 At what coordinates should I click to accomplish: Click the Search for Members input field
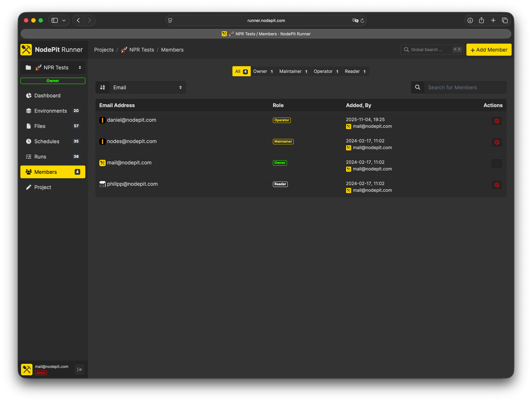click(x=465, y=87)
